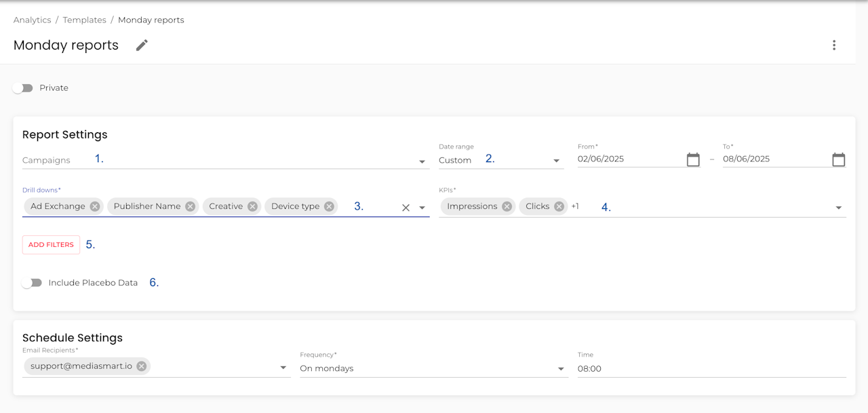868x413 pixels.
Task: Click the pencil edit icon beside title
Action: (x=141, y=45)
